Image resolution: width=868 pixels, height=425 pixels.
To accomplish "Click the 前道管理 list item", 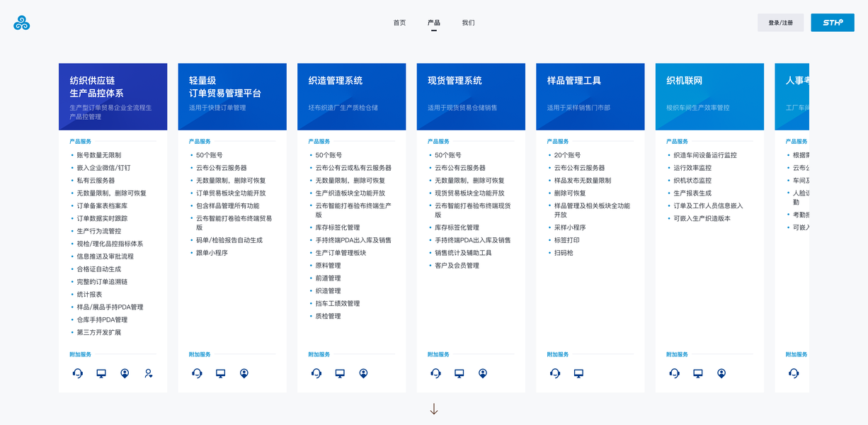I will click(328, 278).
